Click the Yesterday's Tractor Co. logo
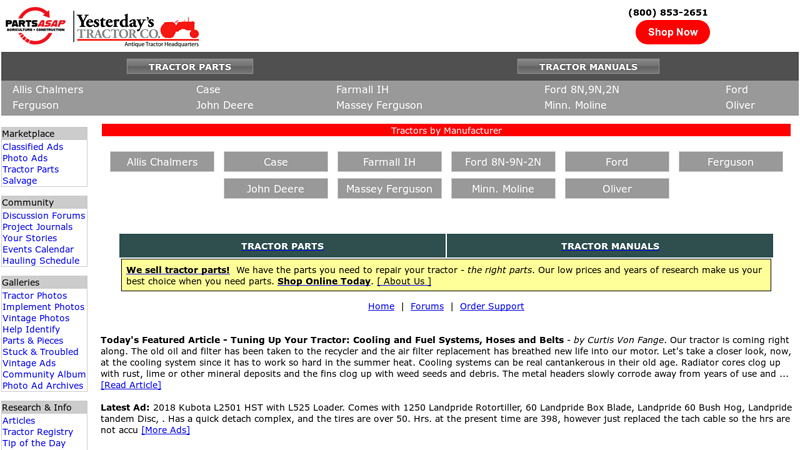 click(137, 28)
